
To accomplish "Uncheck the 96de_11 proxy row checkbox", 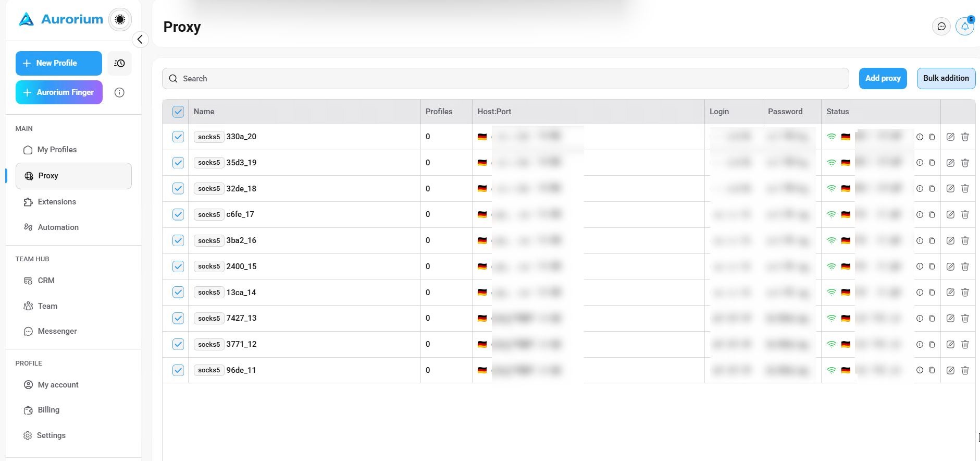I will pyautogui.click(x=178, y=370).
